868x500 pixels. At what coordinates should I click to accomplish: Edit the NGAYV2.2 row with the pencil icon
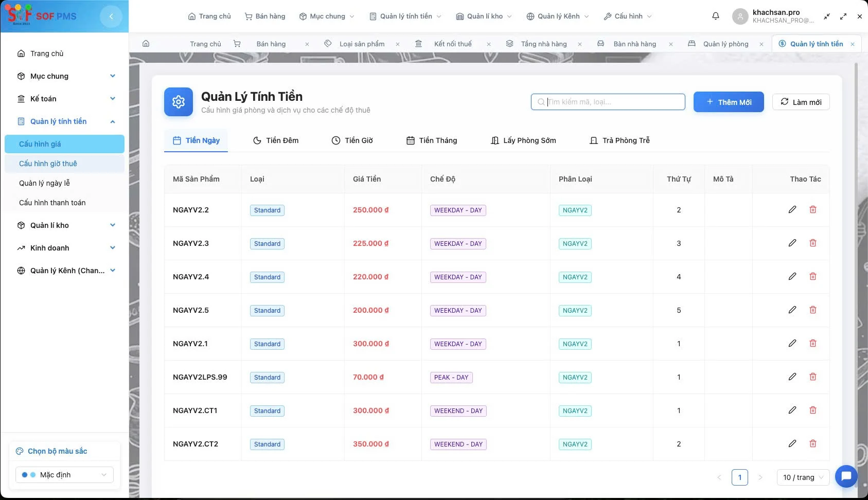[x=792, y=209]
